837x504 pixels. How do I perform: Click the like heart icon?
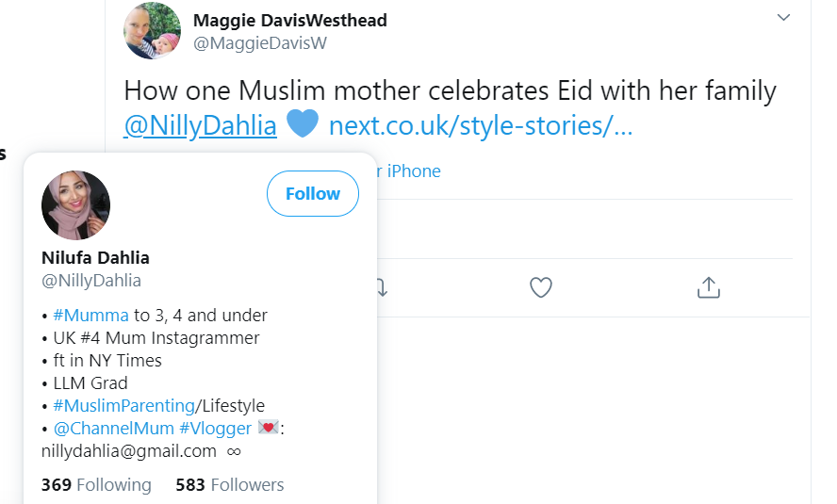click(x=540, y=287)
